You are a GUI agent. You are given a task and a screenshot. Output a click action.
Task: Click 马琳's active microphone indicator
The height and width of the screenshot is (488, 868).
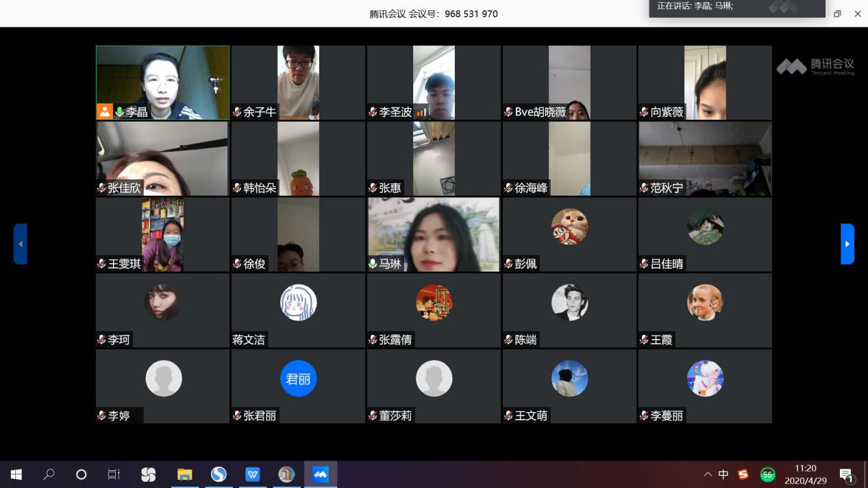[x=373, y=264]
